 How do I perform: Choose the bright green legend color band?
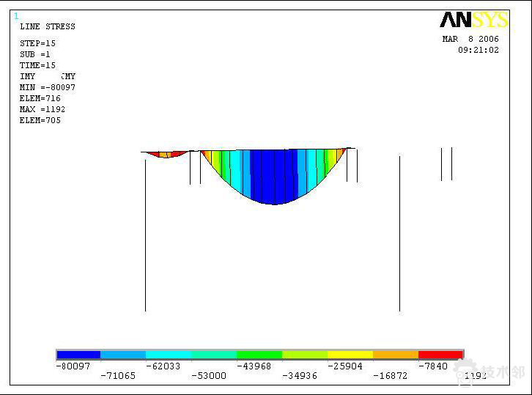point(259,355)
